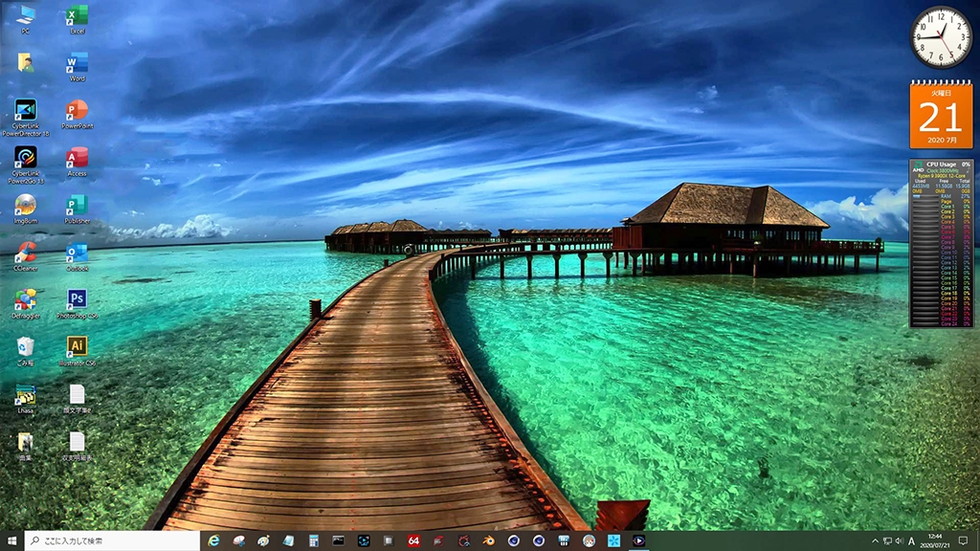Open the user folder icon below PC

26,62
